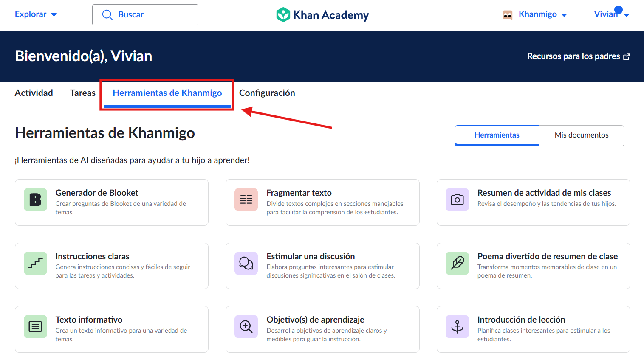The image size is (644, 362).
Task: Click the stairs icon for Instrucciones claras
Action: click(x=35, y=263)
